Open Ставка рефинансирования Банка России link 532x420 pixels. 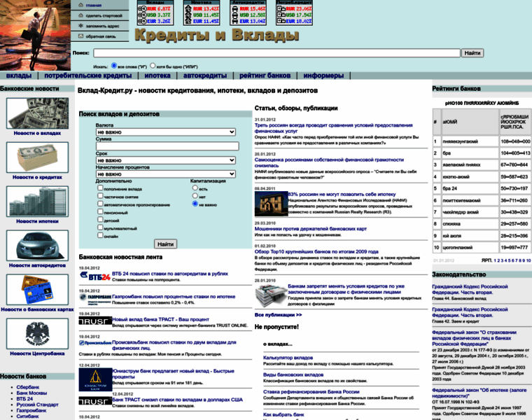(x=311, y=391)
